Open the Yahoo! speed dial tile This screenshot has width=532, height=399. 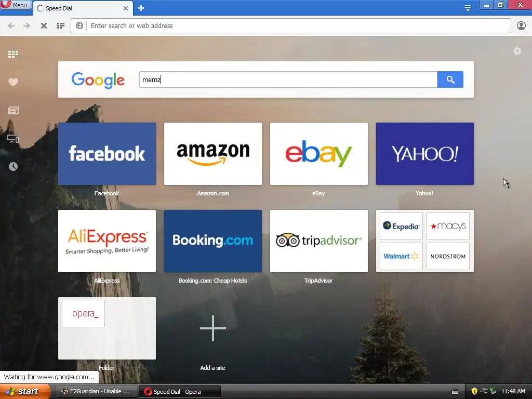pos(425,154)
